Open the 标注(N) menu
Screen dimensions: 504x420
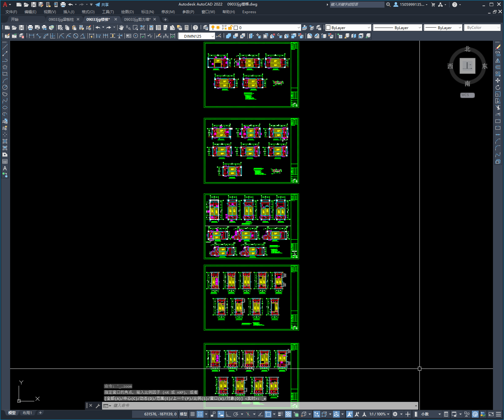coord(147,12)
